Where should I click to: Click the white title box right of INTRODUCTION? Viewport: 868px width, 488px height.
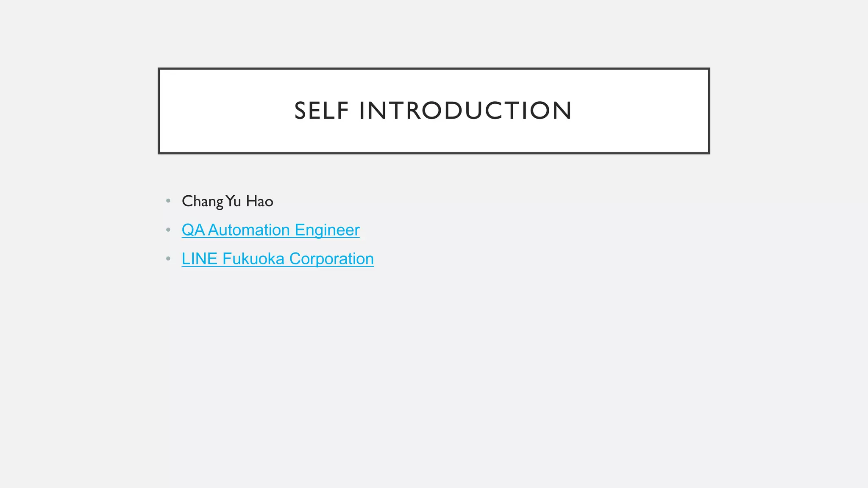[640, 111]
